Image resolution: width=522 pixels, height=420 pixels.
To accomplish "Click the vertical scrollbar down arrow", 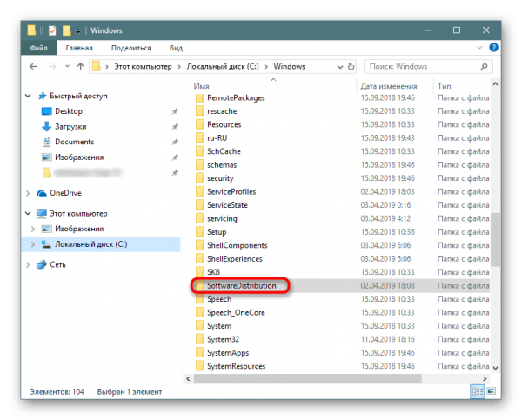I will (x=495, y=368).
